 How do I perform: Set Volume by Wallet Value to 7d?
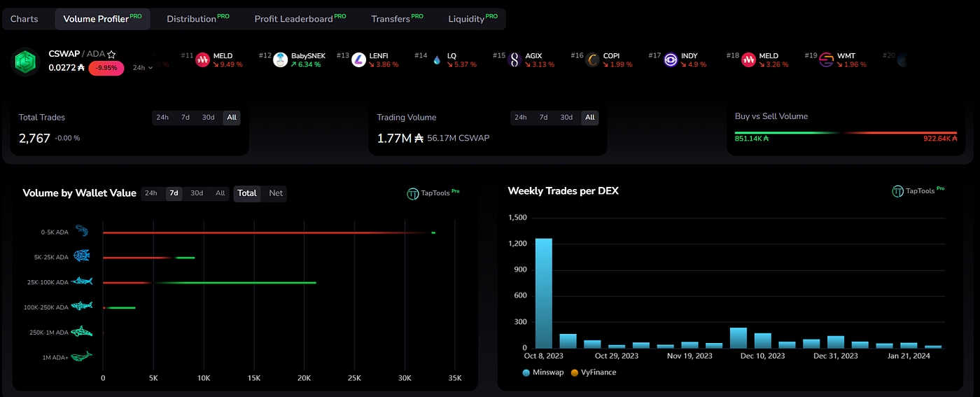click(174, 193)
